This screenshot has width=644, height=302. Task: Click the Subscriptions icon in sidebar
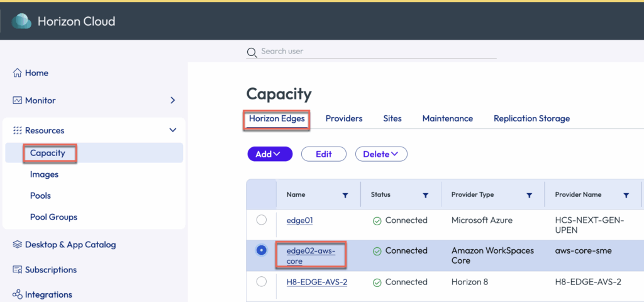[x=18, y=270]
